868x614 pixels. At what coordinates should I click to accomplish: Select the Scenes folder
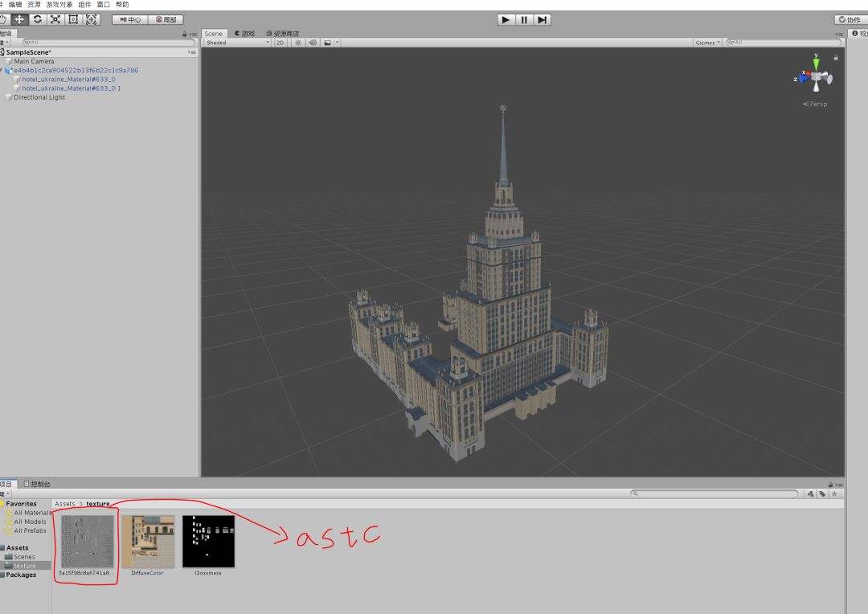(26, 557)
